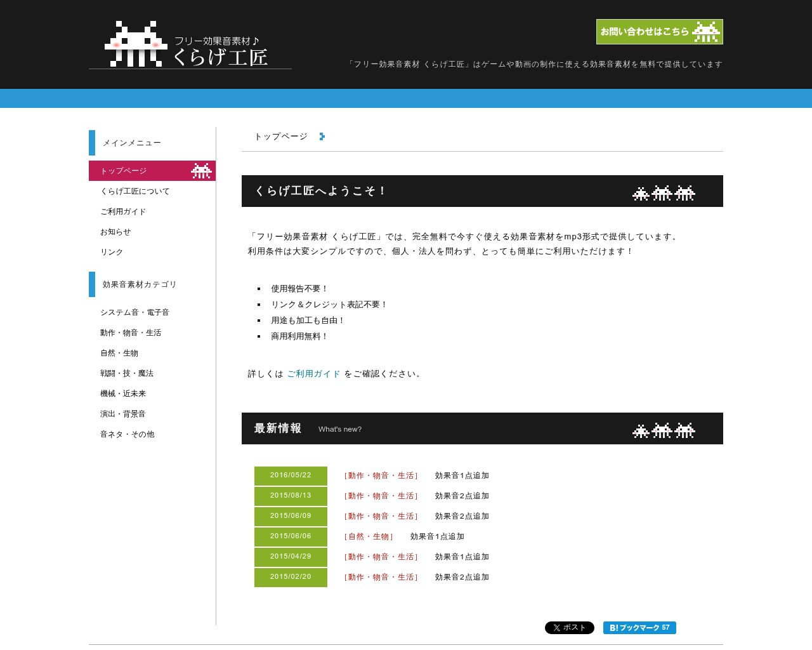
Task: Open くらげ工匠について menu item
Action: pos(134,191)
